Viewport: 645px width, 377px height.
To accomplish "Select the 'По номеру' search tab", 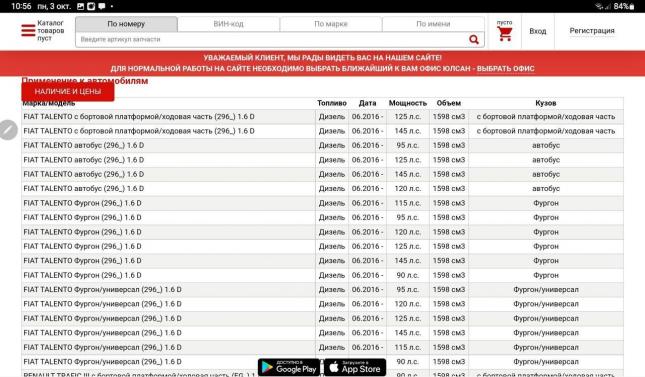I will (126, 24).
